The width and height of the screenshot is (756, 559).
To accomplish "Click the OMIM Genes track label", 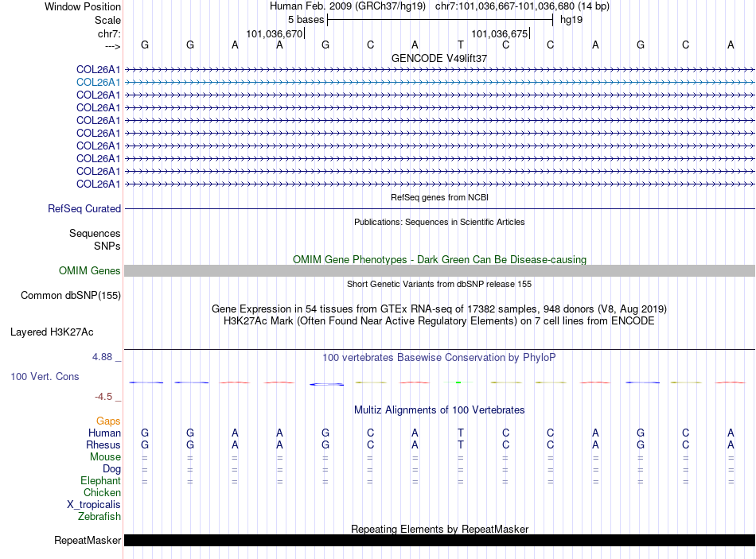I will 89,271.
